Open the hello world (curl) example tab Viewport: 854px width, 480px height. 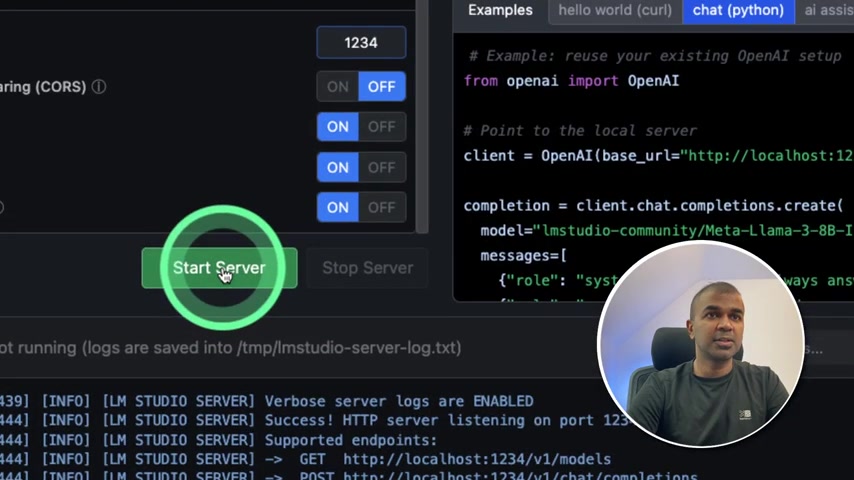pos(615,10)
